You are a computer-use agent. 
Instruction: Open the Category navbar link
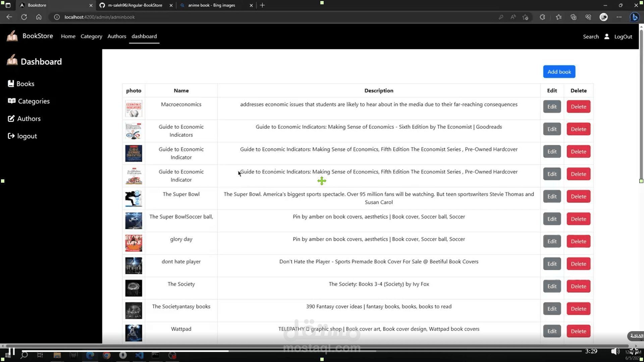pos(91,36)
